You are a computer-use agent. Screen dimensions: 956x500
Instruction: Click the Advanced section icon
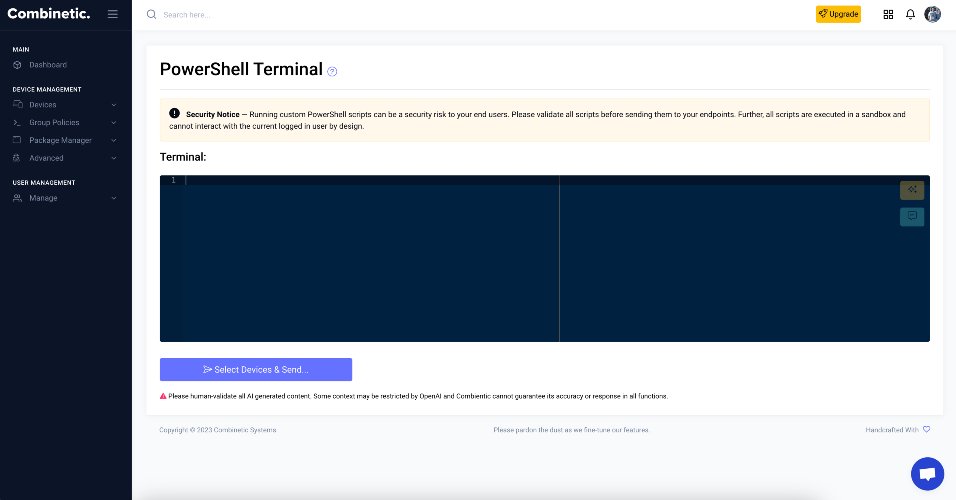[17, 157]
